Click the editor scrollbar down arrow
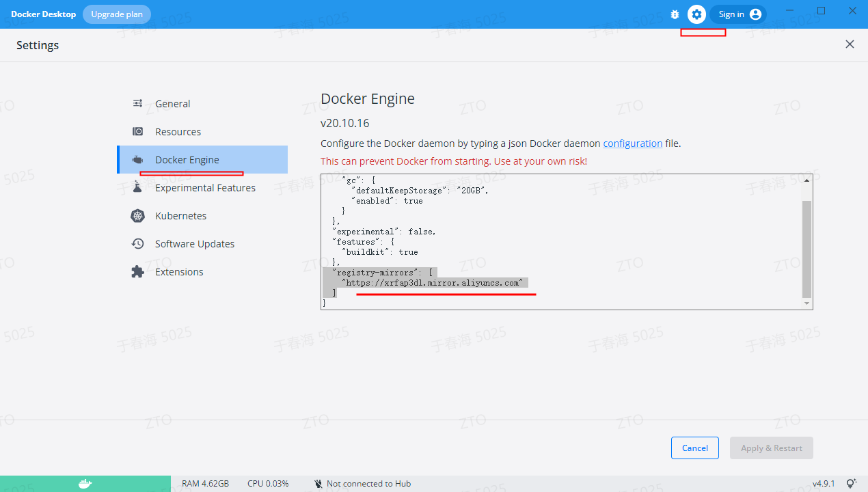Viewport: 868px width, 492px height. (807, 303)
